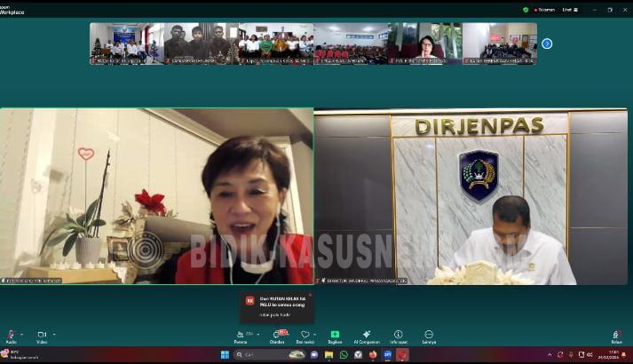The height and width of the screenshot is (364, 633).
Task: Open the AI Companion tool
Action: click(x=366, y=336)
